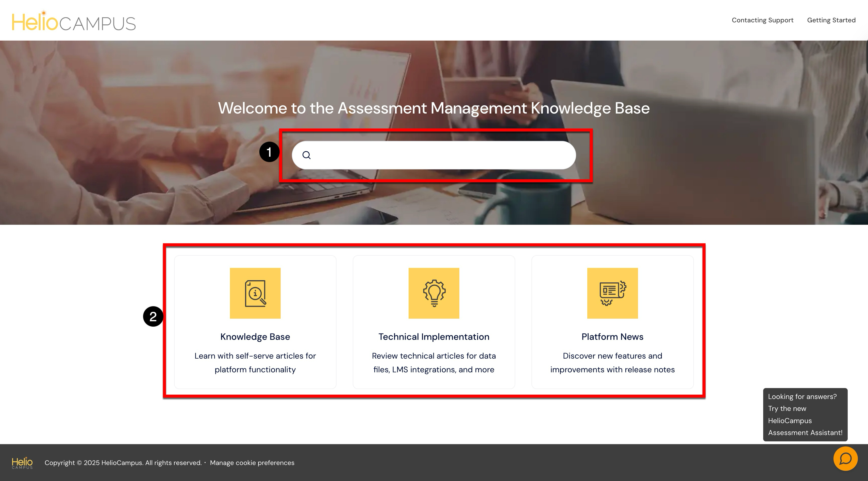Viewport: 868px width, 481px height.
Task: Open Getting Started in top navigation
Action: [831, 20]
